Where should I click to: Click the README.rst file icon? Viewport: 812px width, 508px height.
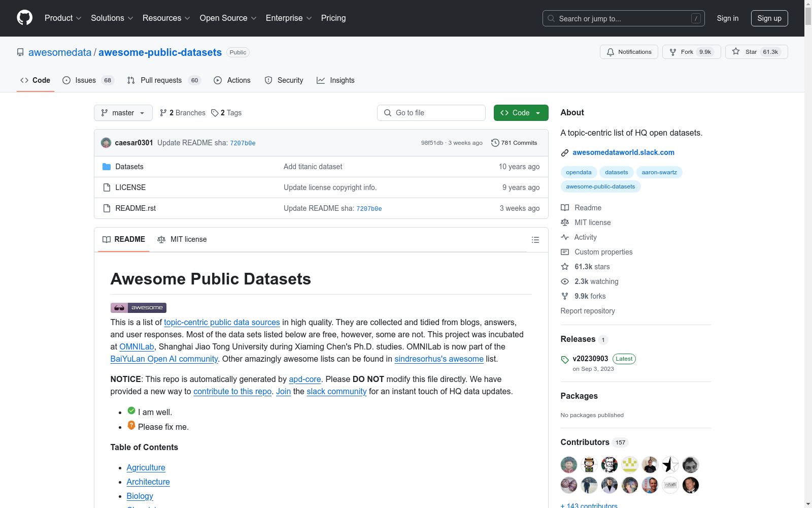click(x=107, y=208)
